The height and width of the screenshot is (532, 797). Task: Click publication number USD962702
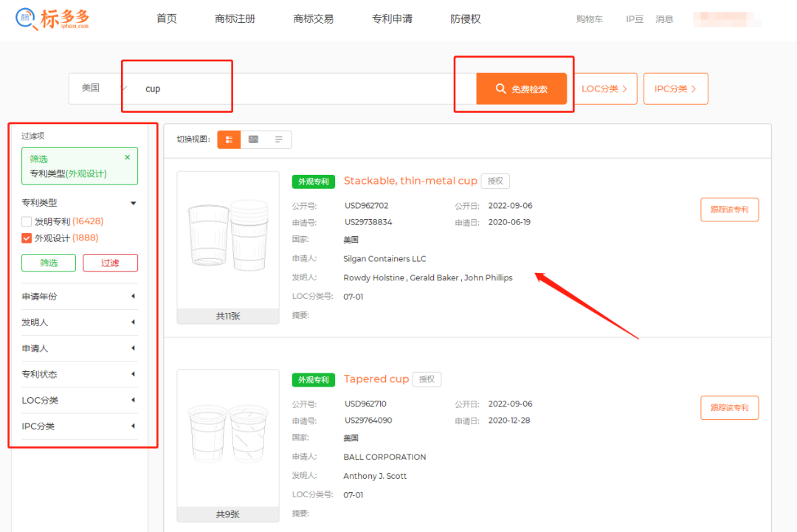coord(367,206)
